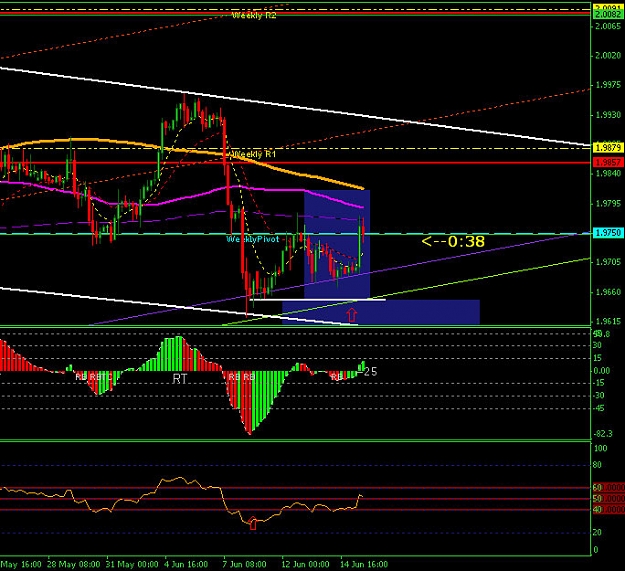Click the 1.9705 price scale value
The height and width of the screenshot is (571, 625).
(x=608, y=262)
